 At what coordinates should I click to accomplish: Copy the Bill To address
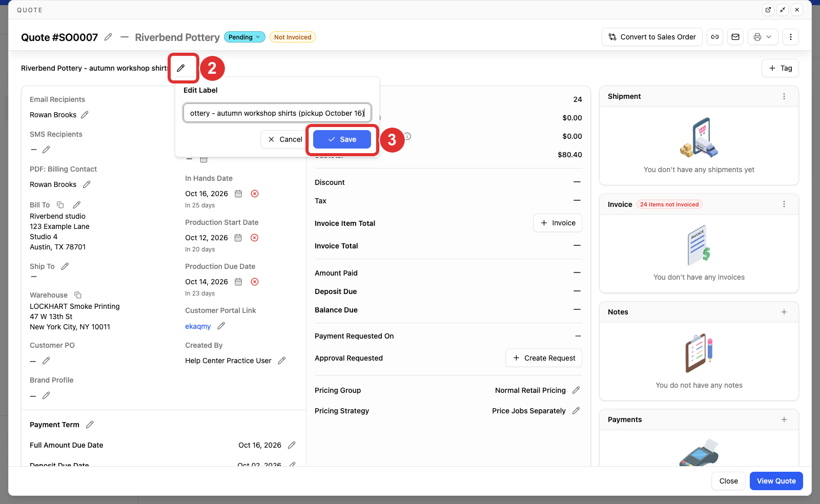60,205
